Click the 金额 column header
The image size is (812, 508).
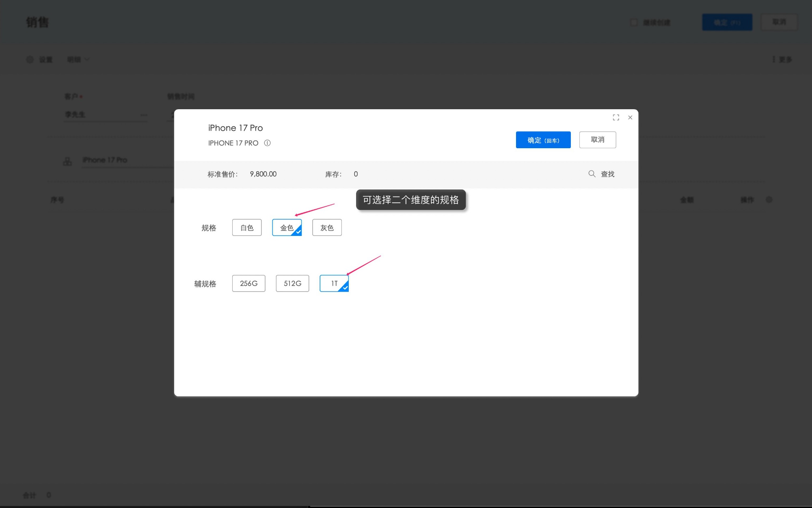[x=687, y=200]
